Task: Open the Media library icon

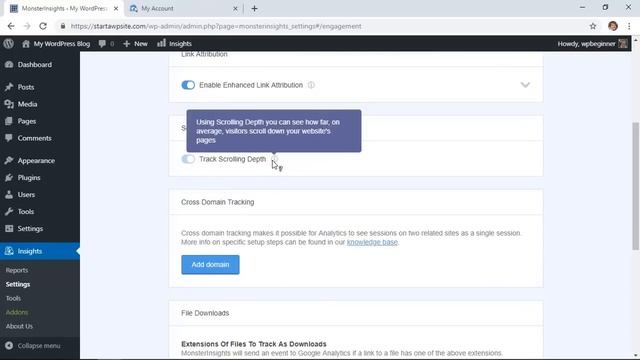Action: pyautogui.click(x=9, y=104)
